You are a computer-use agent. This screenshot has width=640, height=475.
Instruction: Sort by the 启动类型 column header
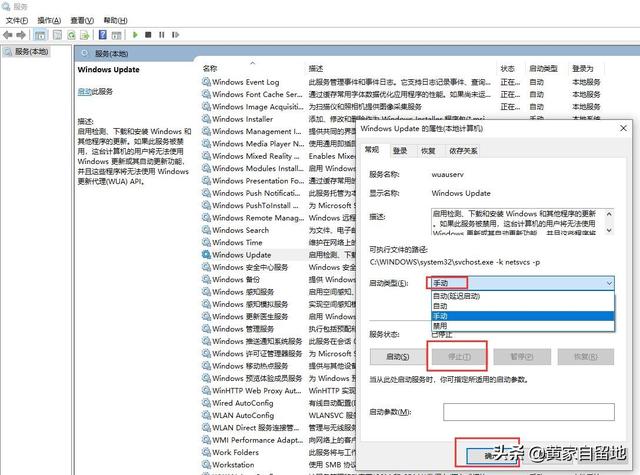click(543, 69)
